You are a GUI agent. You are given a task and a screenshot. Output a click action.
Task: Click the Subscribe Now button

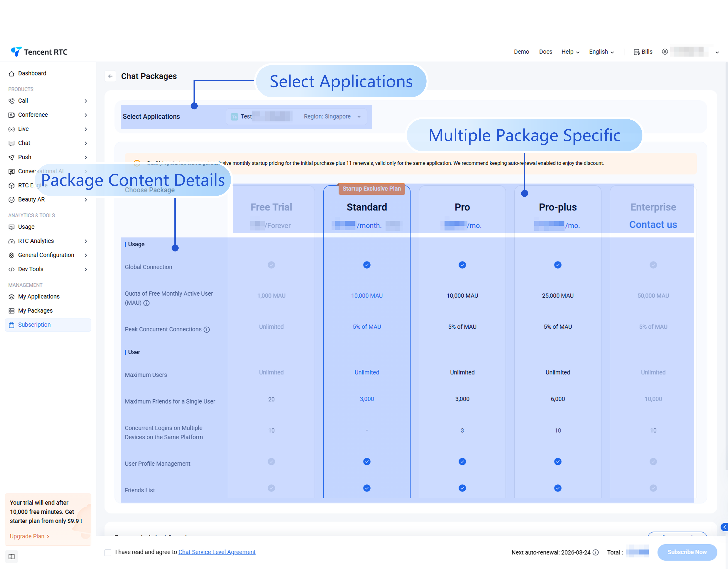coord(687,552)
